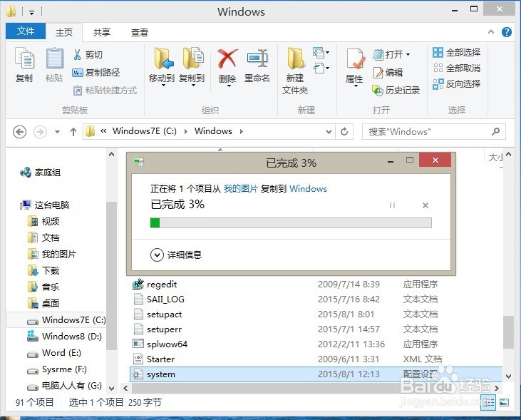This screenshot has width=521, height=420.
Task: Click Edit (编辑) in the Open group
Action: (388, 73)
